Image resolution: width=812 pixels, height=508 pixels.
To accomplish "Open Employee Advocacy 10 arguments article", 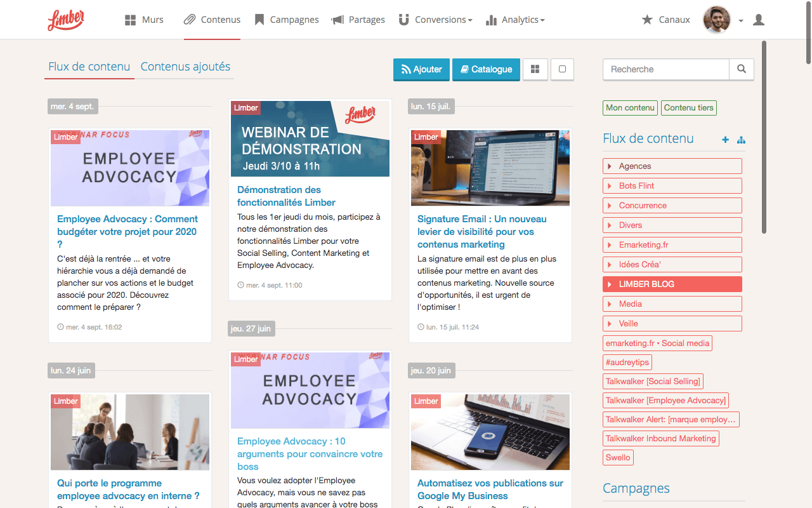I will 310,454.
